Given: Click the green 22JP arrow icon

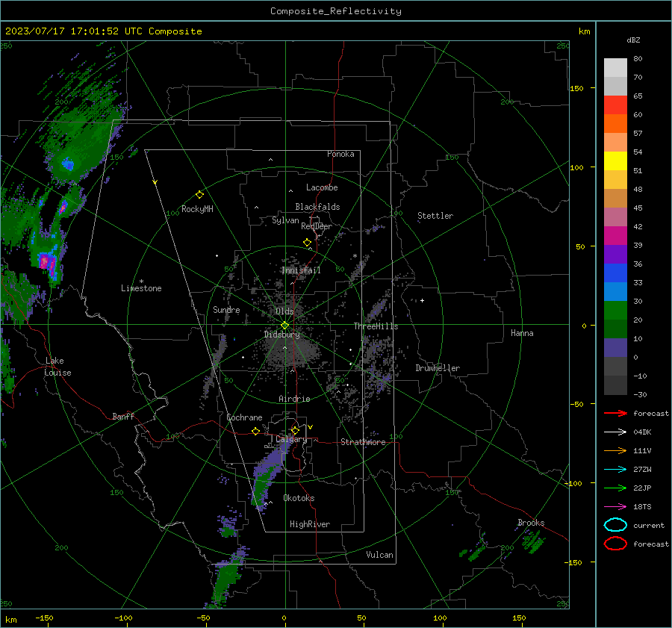Looking at the screenshot, I should [615, 488].
